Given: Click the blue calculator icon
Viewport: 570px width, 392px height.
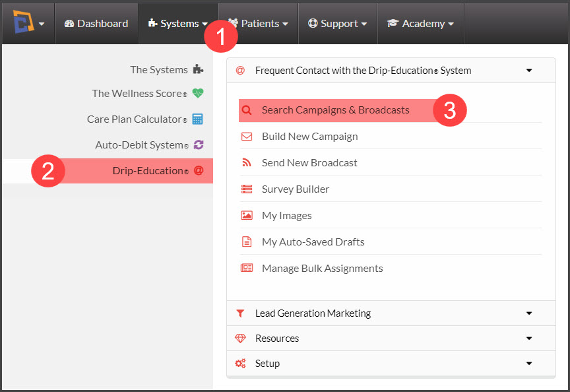Looking at the screenshot, I should [x=197, y=119].
